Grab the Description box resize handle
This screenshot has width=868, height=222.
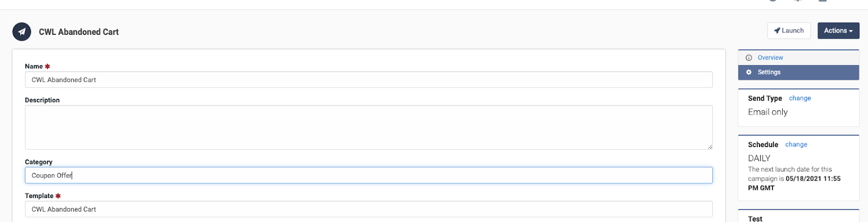click(710, 147)
